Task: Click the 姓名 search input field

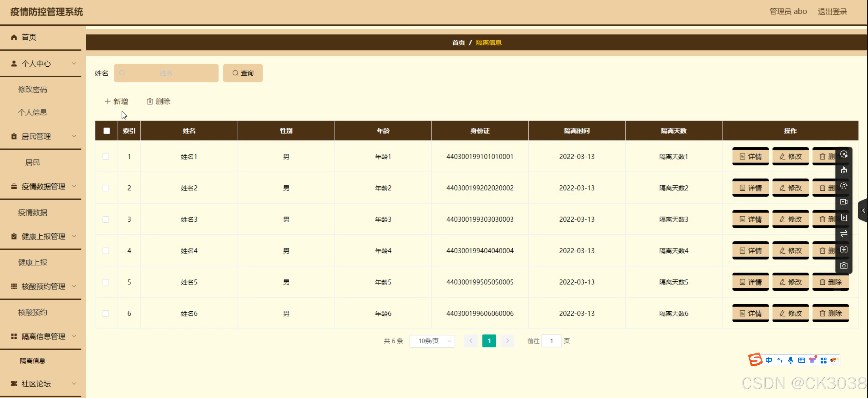Action: 166,73
